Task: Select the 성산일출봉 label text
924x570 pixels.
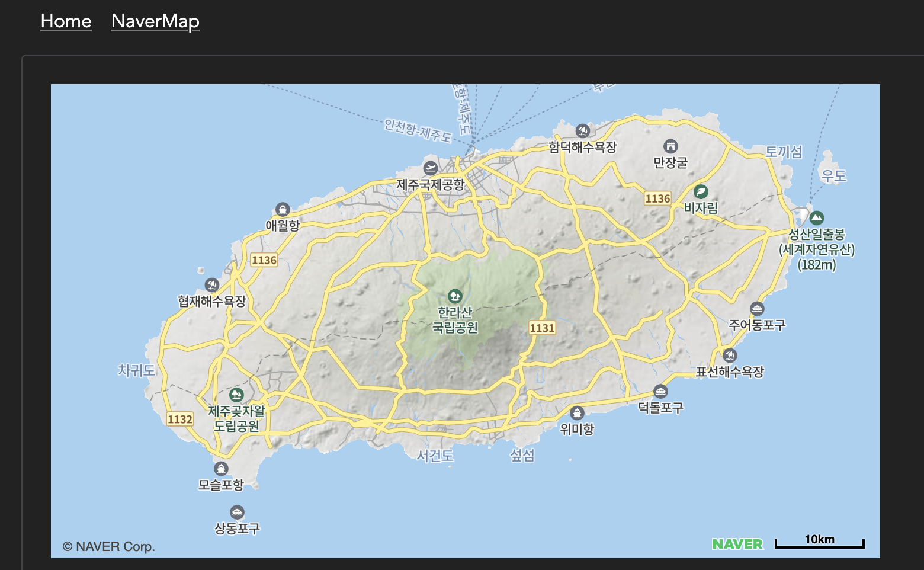Action: (x=817, y=234)
